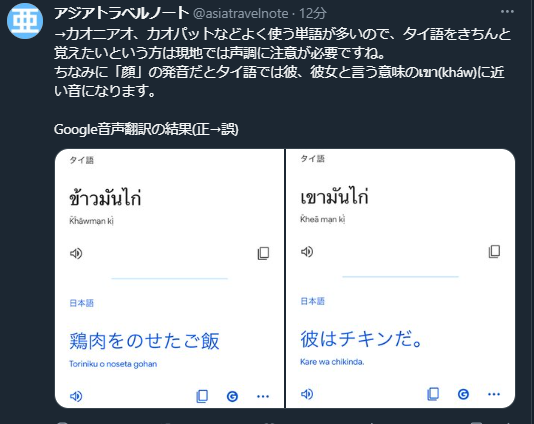The width and height of the screenshot is (534, 424).
Task: Play Thai audio for ข้าวมันไก่
Action: click(76, 253)
